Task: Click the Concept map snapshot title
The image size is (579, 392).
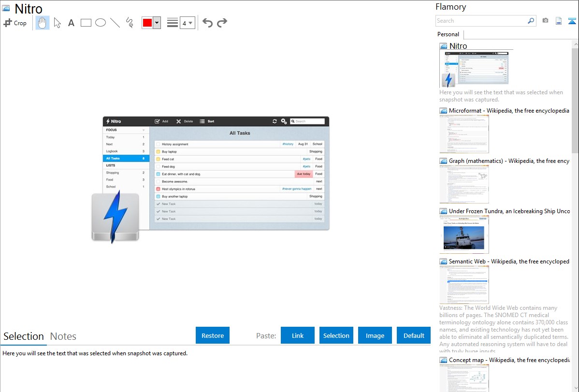Action: click(x=509, y=360)
